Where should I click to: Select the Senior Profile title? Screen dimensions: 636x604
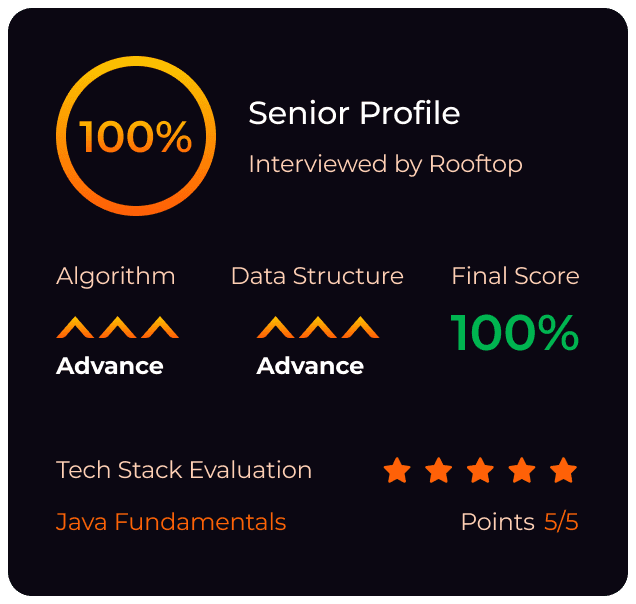click(354, 114)
